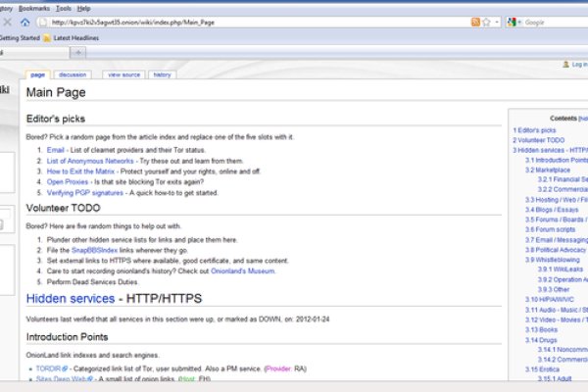
Task: Open a new tab with plus button
Action: coord(78,53)
